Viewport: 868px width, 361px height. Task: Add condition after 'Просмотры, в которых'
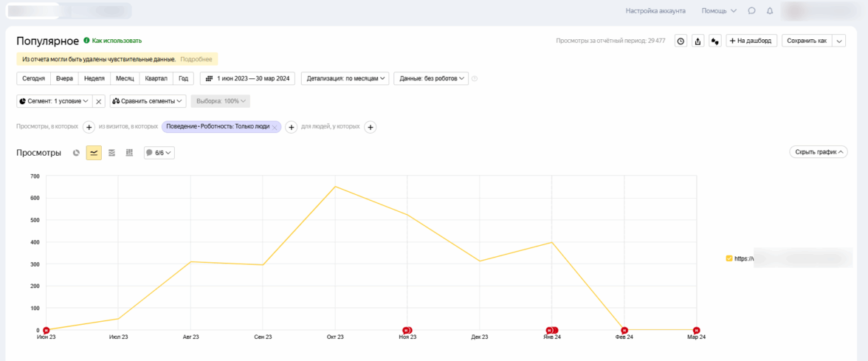(89, 127)
